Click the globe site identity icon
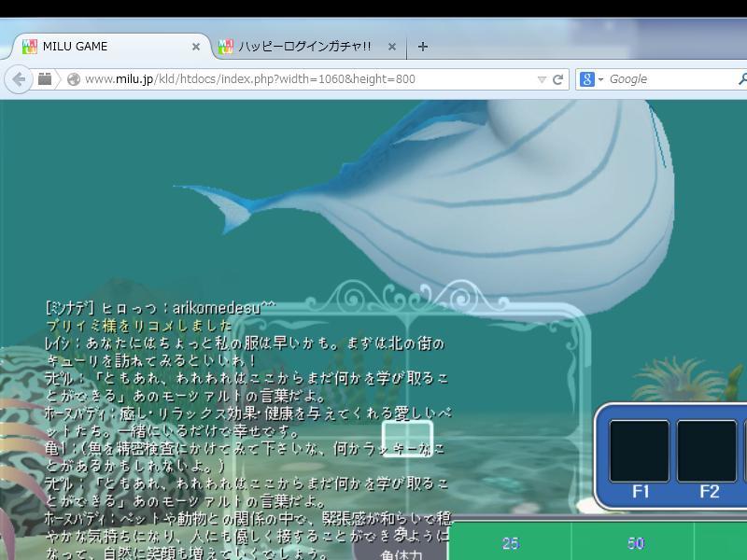Image resolution: width=747 pixels, height=560 pixels. click(x=74, y=79)
